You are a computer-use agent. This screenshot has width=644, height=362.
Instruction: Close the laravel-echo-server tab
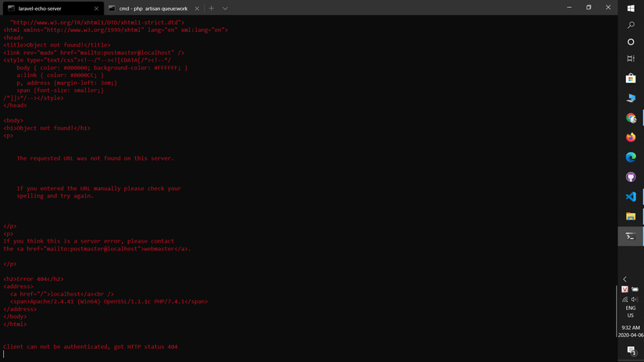(96, 9)
